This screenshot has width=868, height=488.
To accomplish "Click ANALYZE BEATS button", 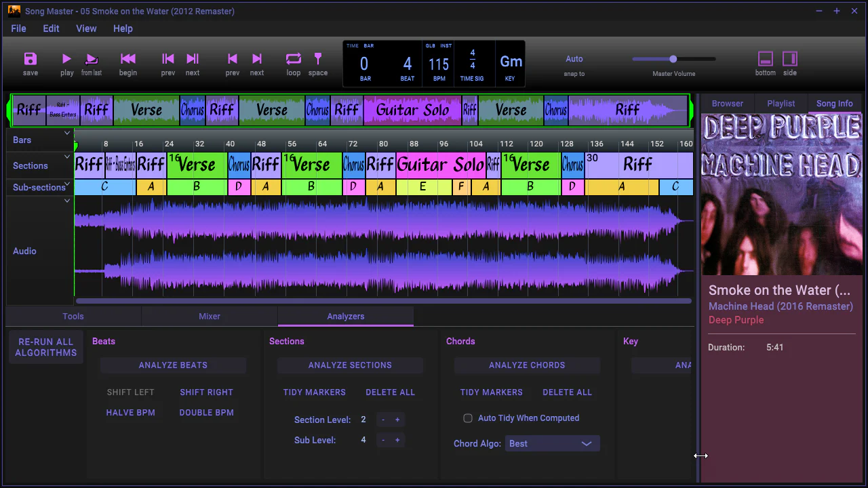I will pyautogui.click(x=173, y=365).
